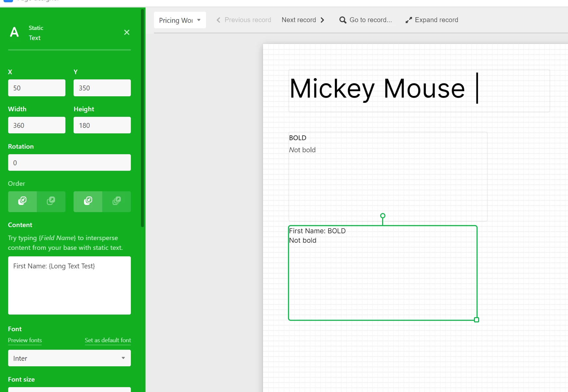Open the Inter font dropdown
Viewport: 568px width, 392px height.
69,358
